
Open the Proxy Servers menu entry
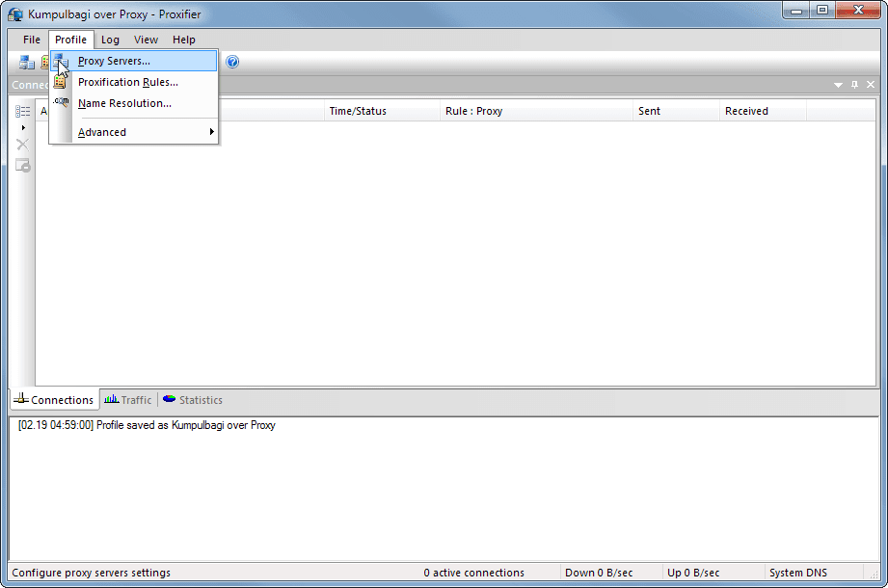[x=134, y=61]
